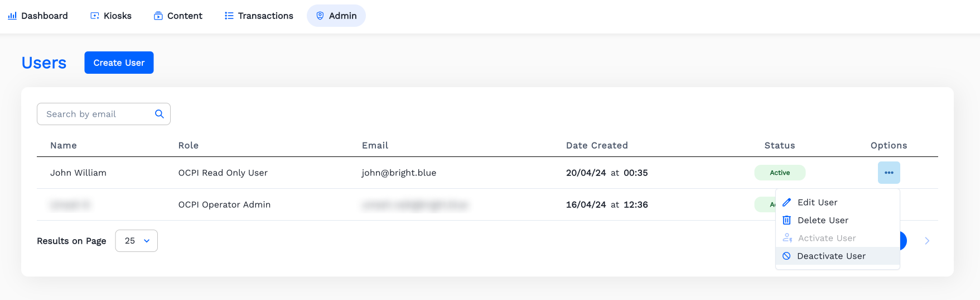Screen dimensions: 980x300
Task: Focus the Search by email field
Action: (98, 114)
